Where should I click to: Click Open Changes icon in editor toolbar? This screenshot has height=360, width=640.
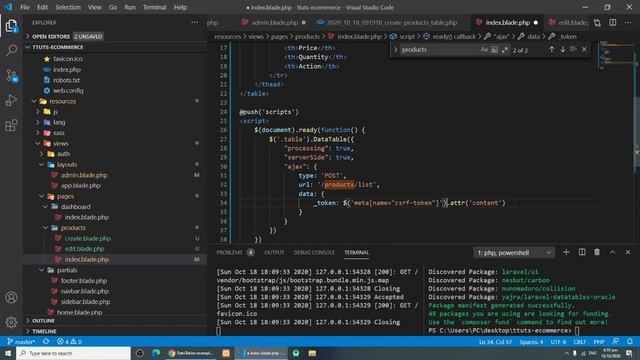(x=597, y=23)
